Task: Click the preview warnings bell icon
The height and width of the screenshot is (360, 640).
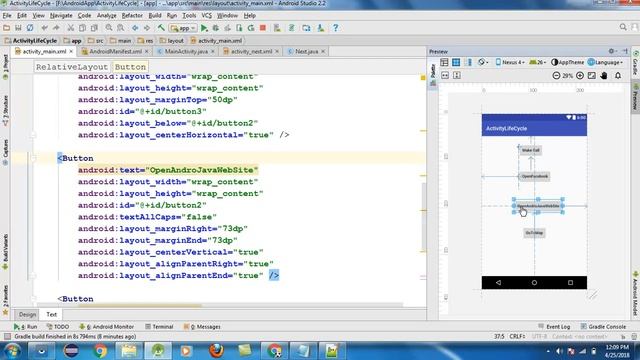Action: click(x=618, y=76)
